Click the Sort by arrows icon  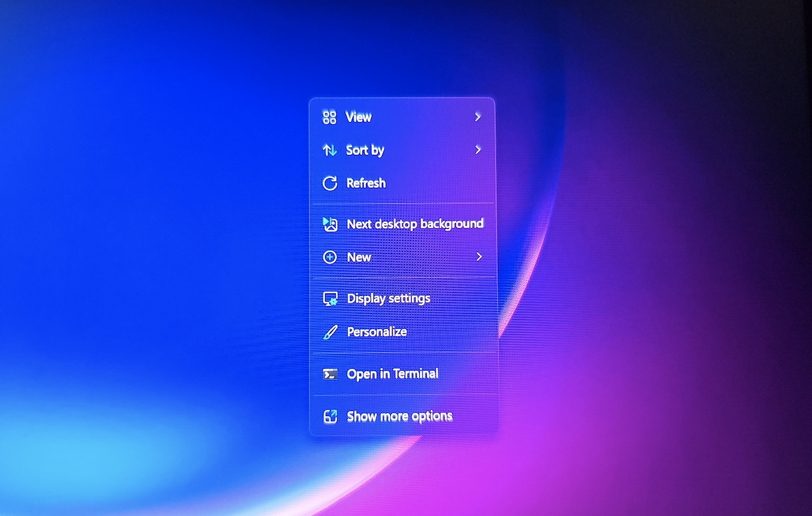329,150
